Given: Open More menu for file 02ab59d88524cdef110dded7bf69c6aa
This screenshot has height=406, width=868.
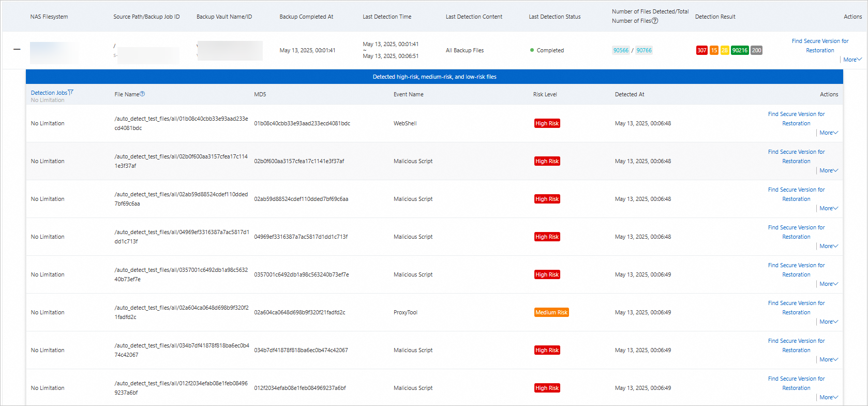Looking at the screenshot, I should (x=829, y=208).
